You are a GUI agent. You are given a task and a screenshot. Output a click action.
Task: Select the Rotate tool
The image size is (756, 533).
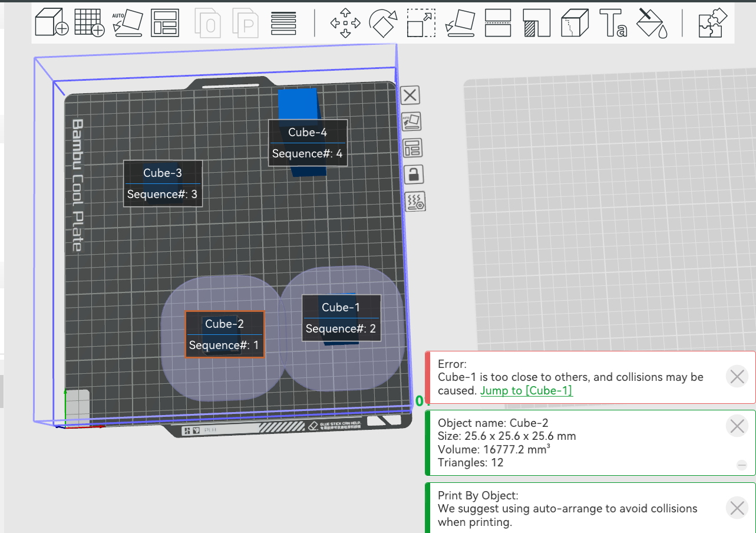click(x=383, y=23)
